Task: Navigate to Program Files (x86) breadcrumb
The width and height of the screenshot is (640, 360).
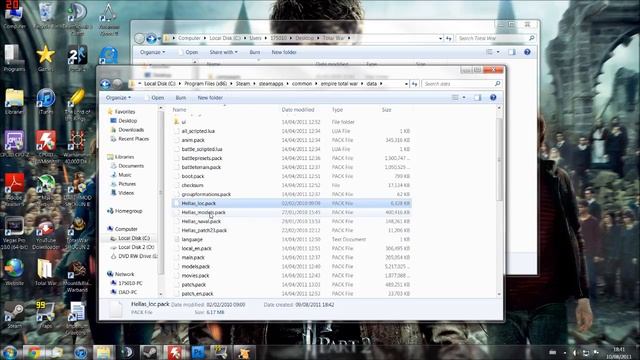Action: tap(206, 84)
